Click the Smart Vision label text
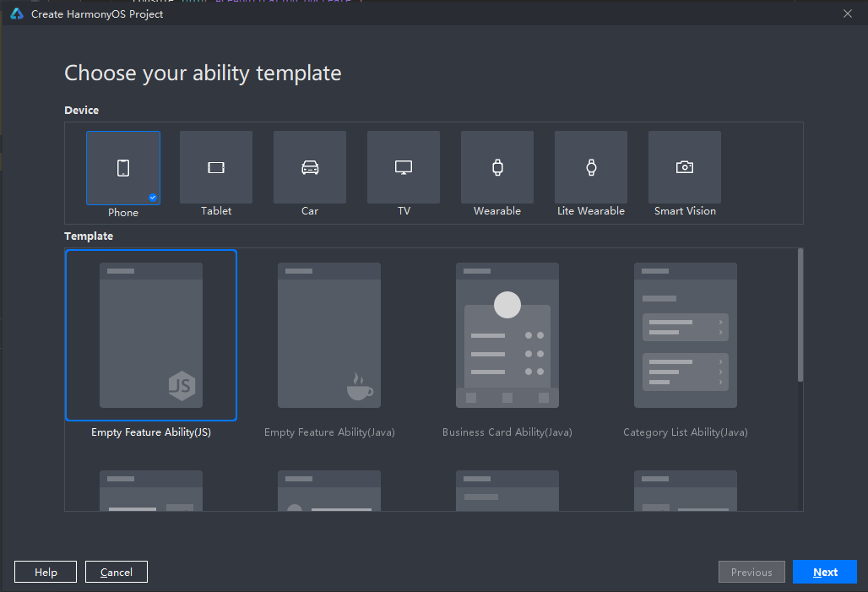The height and width of the screenshot is (592, 868). 685,211
